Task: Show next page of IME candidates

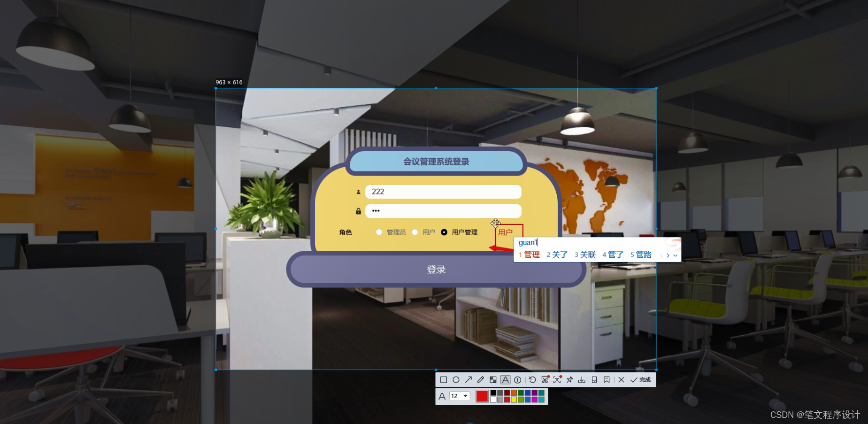Action: point(669,255)
